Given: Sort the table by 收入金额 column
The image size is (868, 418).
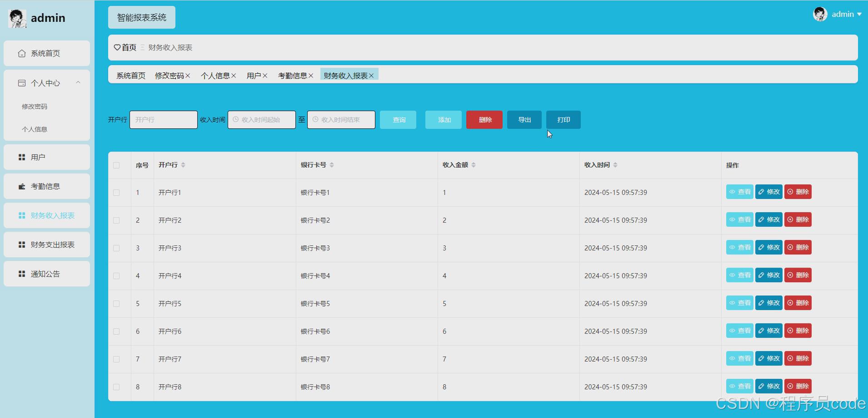Looking at the screenshot, I should pos(474,165).
